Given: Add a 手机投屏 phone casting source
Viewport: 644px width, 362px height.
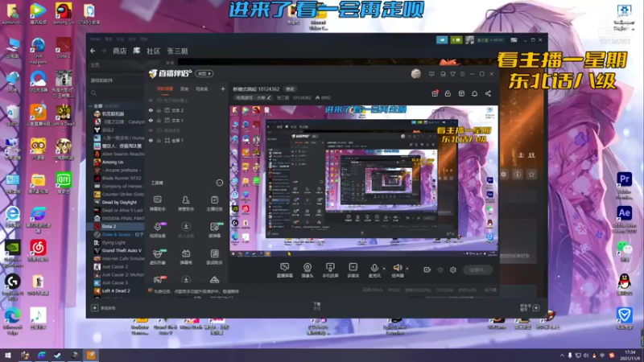Looking at the screenshot, I should tap(330, 270).
